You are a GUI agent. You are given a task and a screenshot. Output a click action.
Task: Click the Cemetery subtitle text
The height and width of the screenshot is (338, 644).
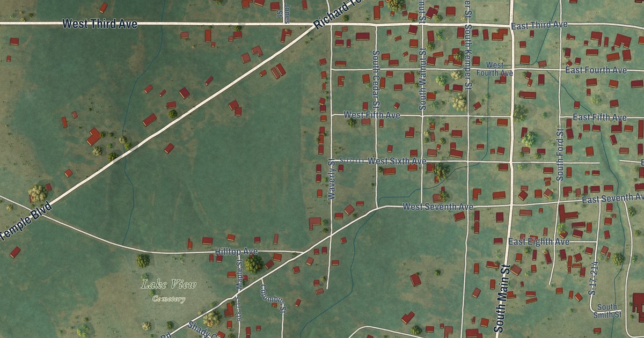[169, 298]
